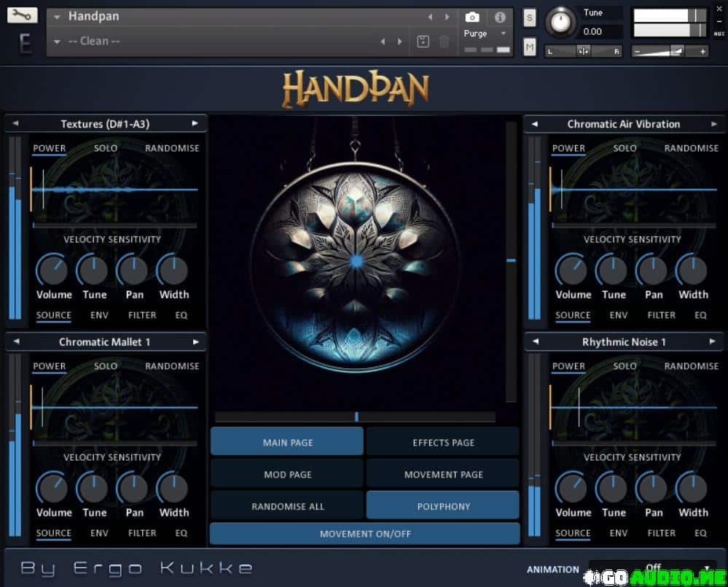Viewport: 728px width, 587px height.
Task: Click previous arrow on Rhythmic Noise 1
Action: (534, 342)
